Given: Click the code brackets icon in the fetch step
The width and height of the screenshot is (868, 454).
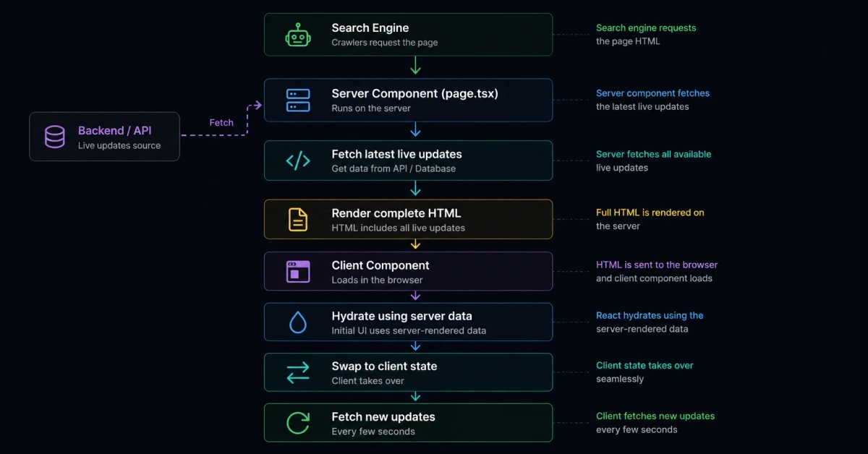Looking at the screenshot, I should click(298, 160).
